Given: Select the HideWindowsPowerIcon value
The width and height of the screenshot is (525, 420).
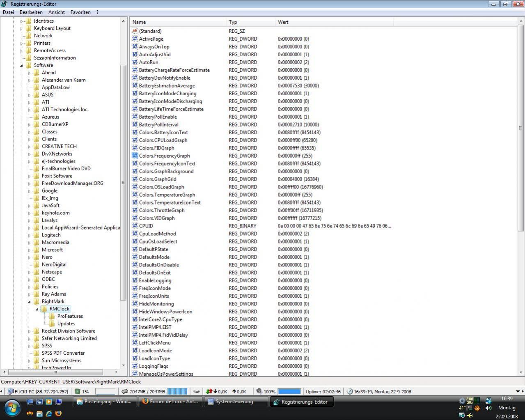Looking at the screenshot, I should (x=165, y=312).
